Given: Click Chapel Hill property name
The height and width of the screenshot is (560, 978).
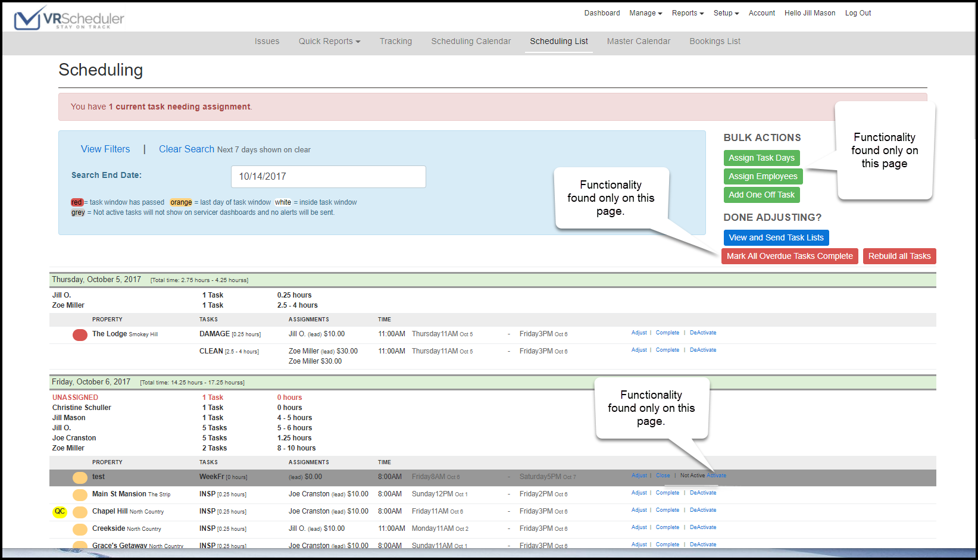Looking at the screenshot, I should (x=110, y=511).
